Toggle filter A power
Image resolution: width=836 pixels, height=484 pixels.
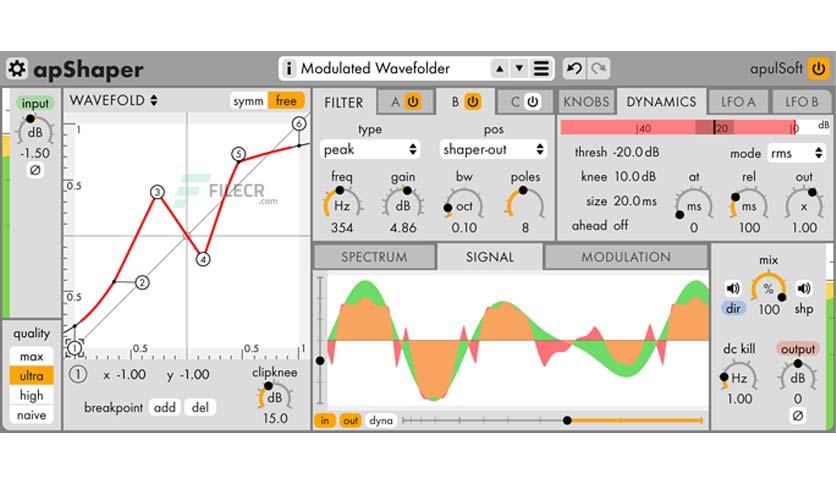click(413, 101)
